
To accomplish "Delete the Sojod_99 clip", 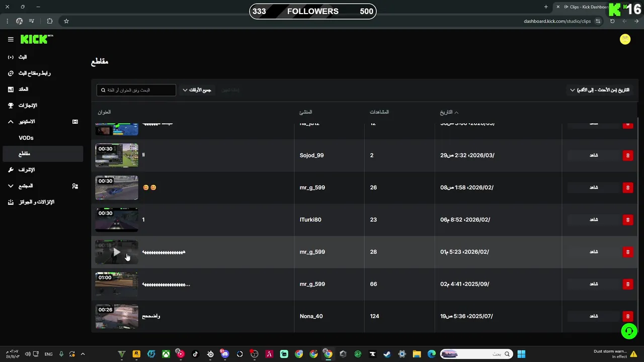I will 628,155.
